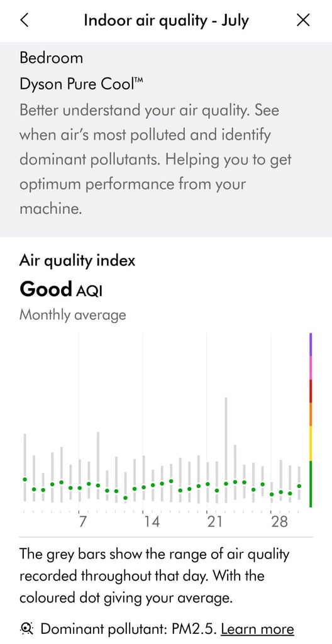Image resolution: width=332 pixels, height=644 pixels.
Task: Select the day 28 label on the axis
Action: coord(279,521)
